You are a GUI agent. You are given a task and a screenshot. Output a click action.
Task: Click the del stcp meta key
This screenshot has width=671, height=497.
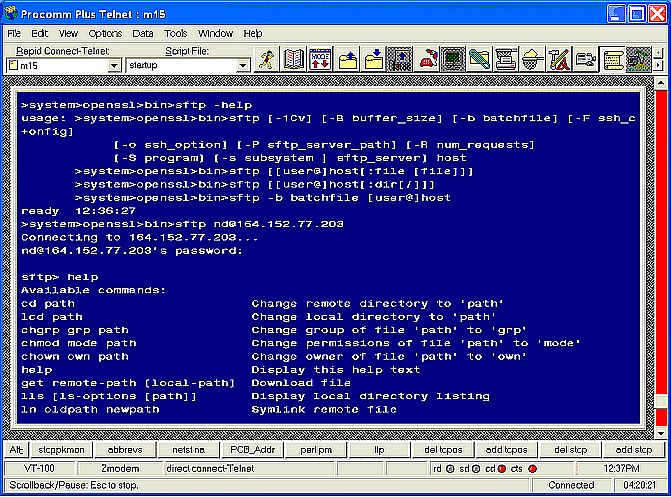(570, 450)
